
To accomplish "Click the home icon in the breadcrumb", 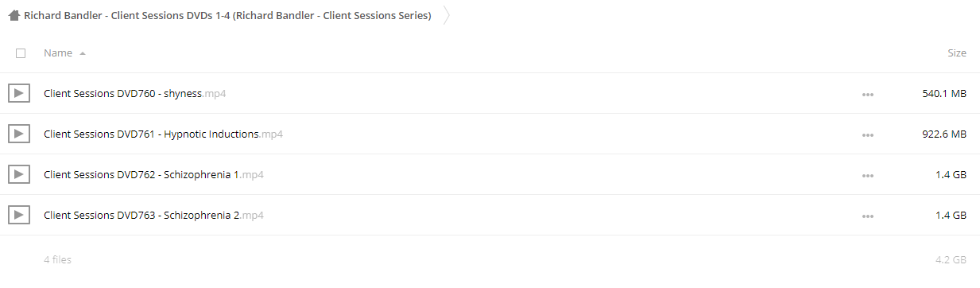I will pyautogui.click(x=14, y=15).
